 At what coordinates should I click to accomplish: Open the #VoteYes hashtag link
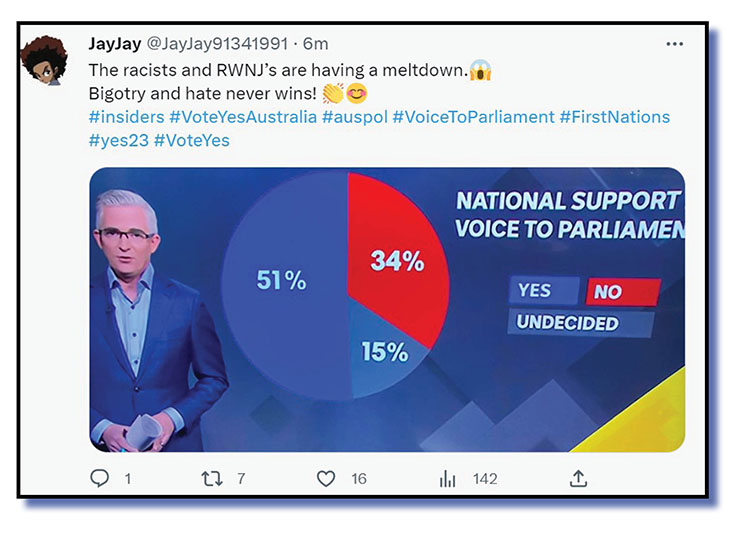(192, 140)
